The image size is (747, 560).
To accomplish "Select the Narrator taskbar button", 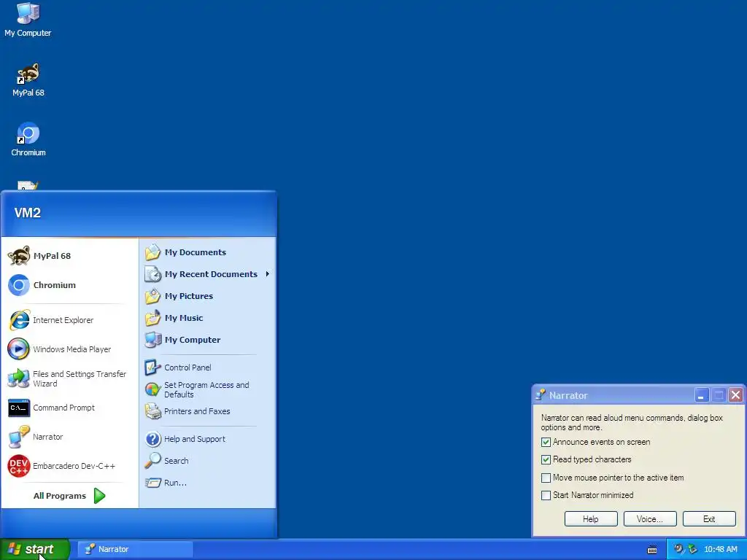I will tap(135, 550).
